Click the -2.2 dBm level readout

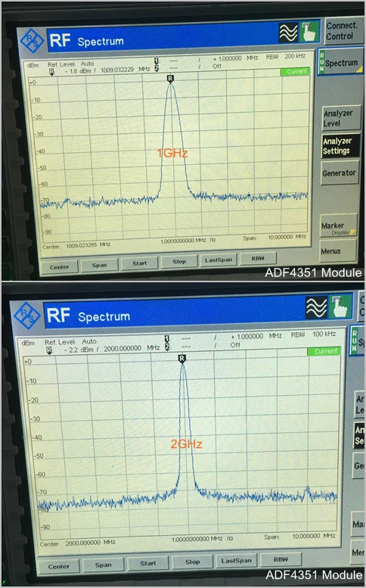click(x=79, y=350)
